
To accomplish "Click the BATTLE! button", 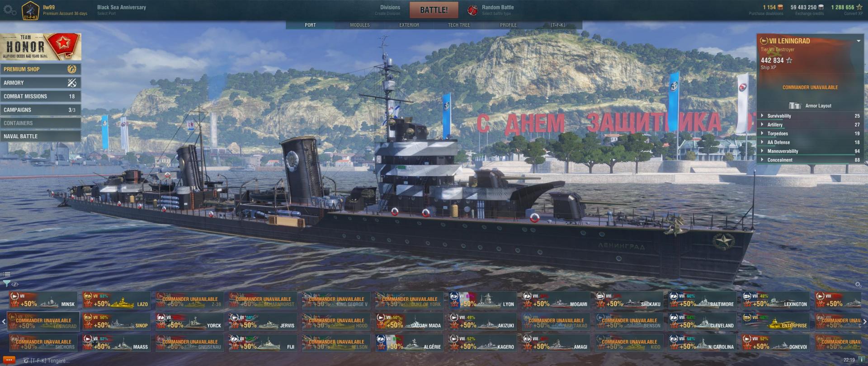I will click(x=434, y=10).
